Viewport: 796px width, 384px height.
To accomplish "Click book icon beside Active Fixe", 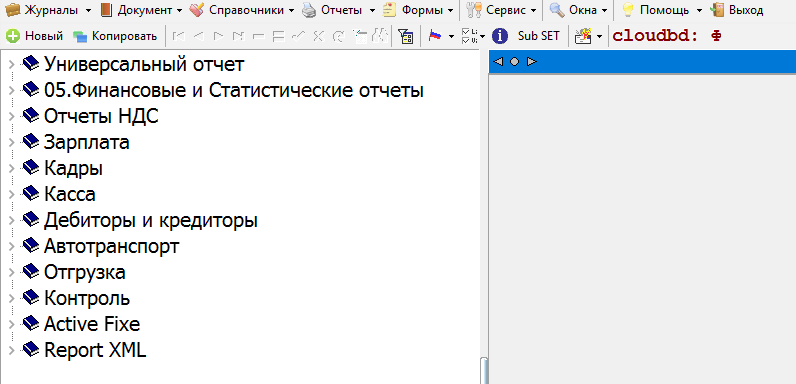I will point(31,323).
